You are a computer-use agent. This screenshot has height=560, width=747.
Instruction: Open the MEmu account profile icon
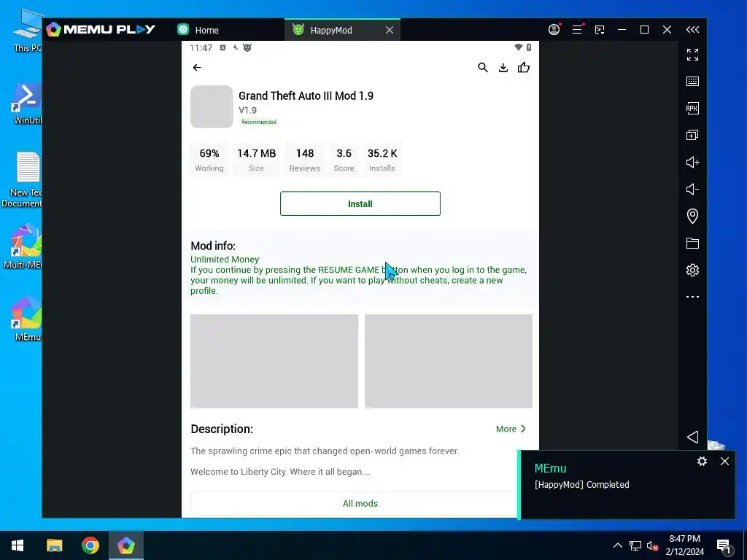554,29
